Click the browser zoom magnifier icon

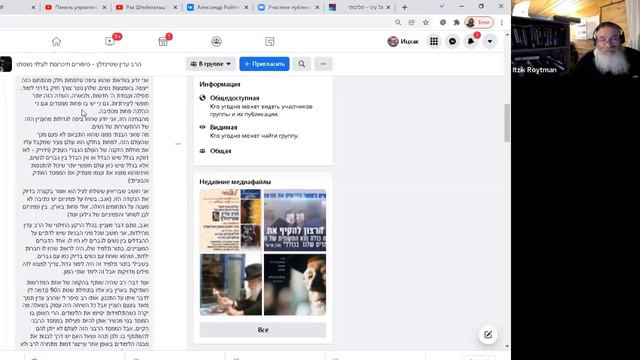pyautogui.click(x=398, y=22)
